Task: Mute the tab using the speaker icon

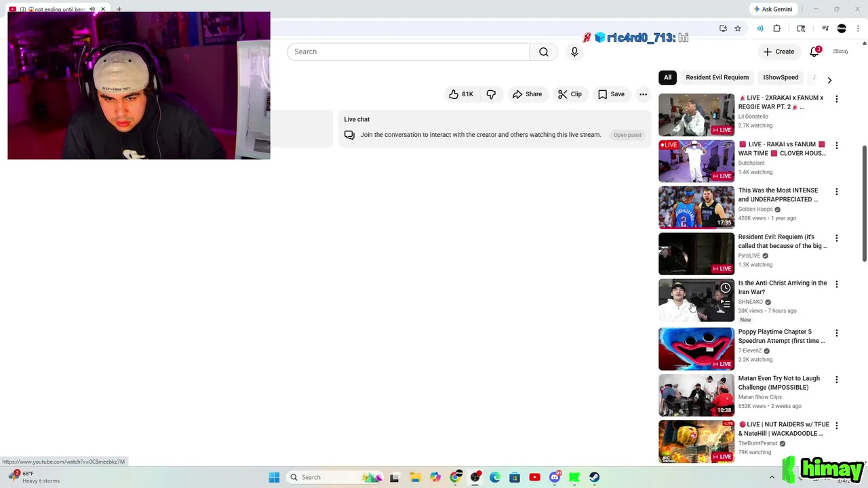Action: click(92, 9)
